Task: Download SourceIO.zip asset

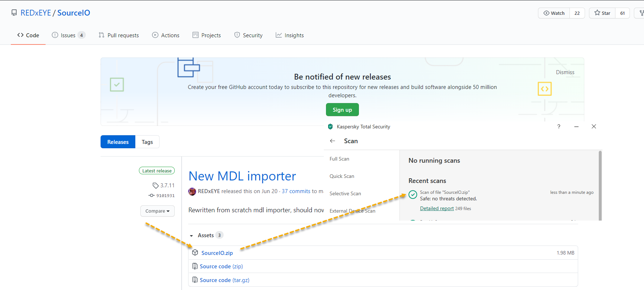Action: pos(217,253)
